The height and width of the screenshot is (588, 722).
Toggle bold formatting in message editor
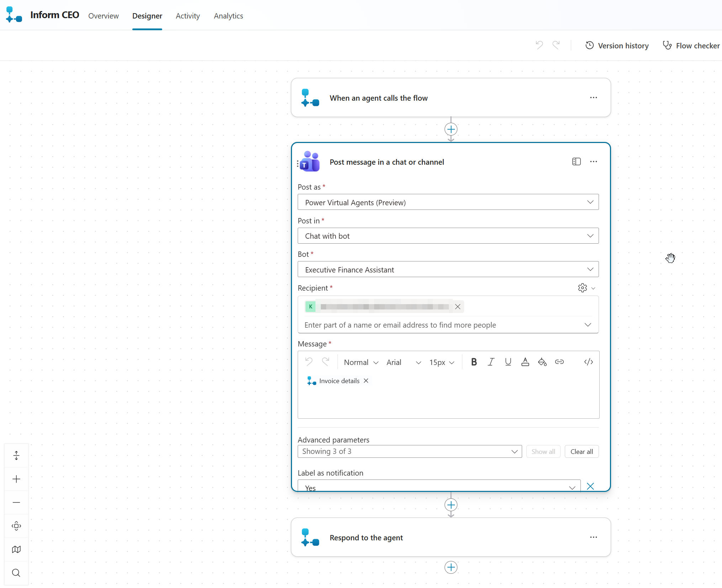(474, 362)
